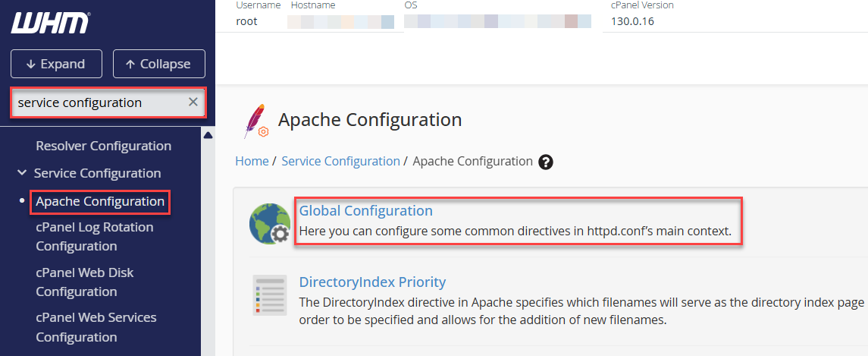Click the DirectoryIndex Priority list icon

270,295
